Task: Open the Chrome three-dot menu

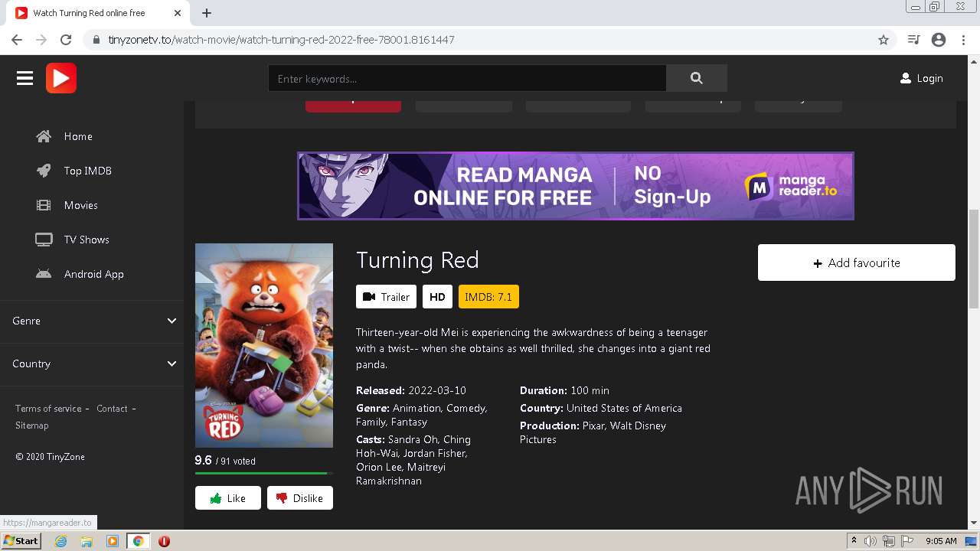Action: (x=963, y=40)
